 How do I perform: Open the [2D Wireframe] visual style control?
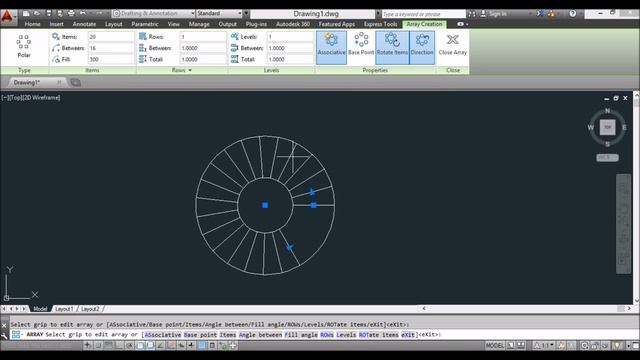43,98
